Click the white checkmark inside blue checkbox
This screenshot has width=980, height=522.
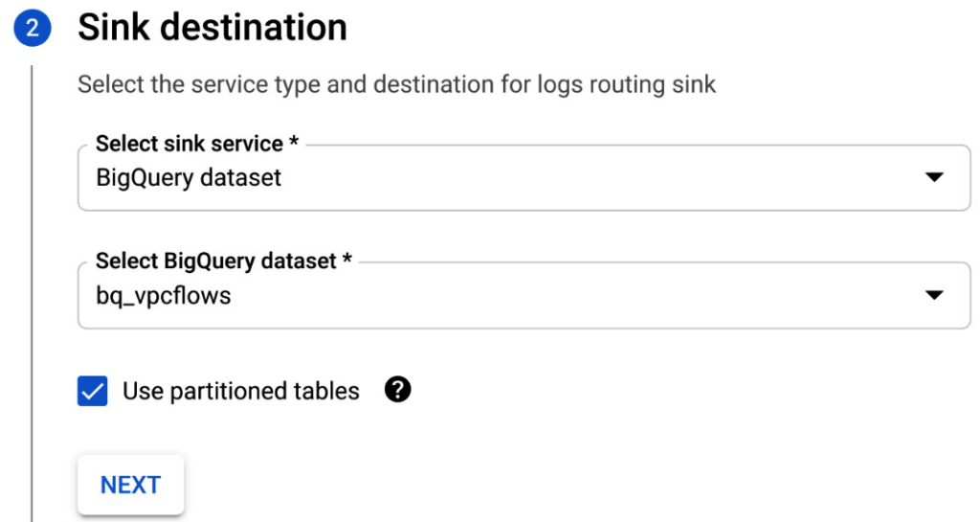[93, 391]
